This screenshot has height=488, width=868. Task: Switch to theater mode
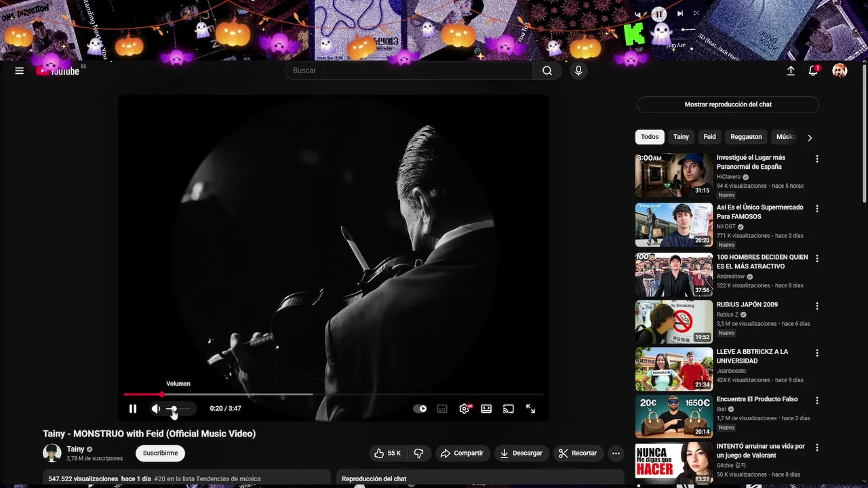(486, 409)
